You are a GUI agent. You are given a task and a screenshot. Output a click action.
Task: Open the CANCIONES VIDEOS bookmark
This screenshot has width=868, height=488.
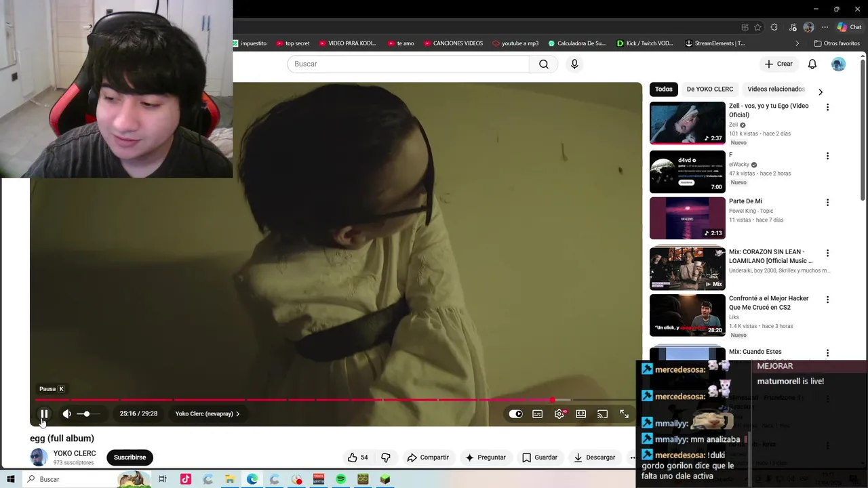click(x=454, y=43)
